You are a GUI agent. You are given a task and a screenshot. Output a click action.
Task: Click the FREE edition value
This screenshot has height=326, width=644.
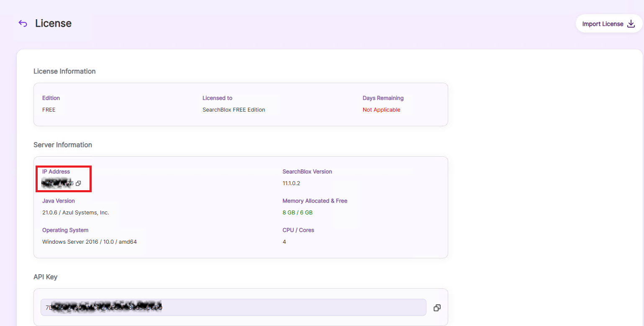[x=49, y=110]
